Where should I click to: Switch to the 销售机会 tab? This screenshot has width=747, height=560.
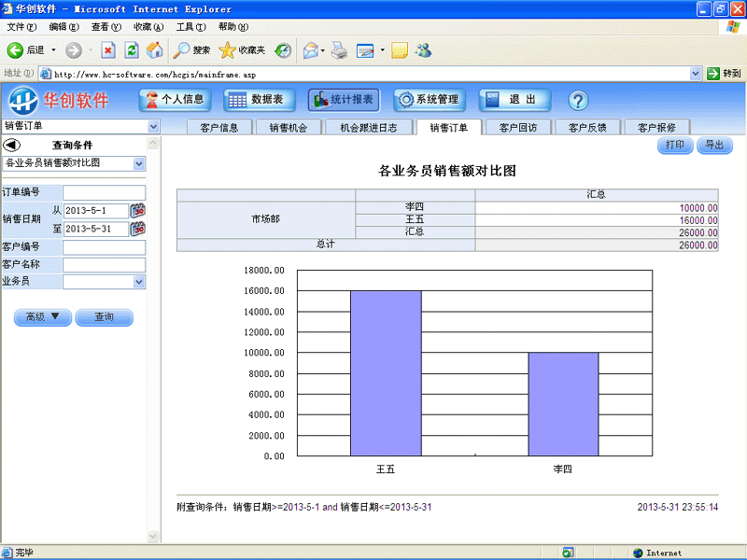tap(289, 128)
